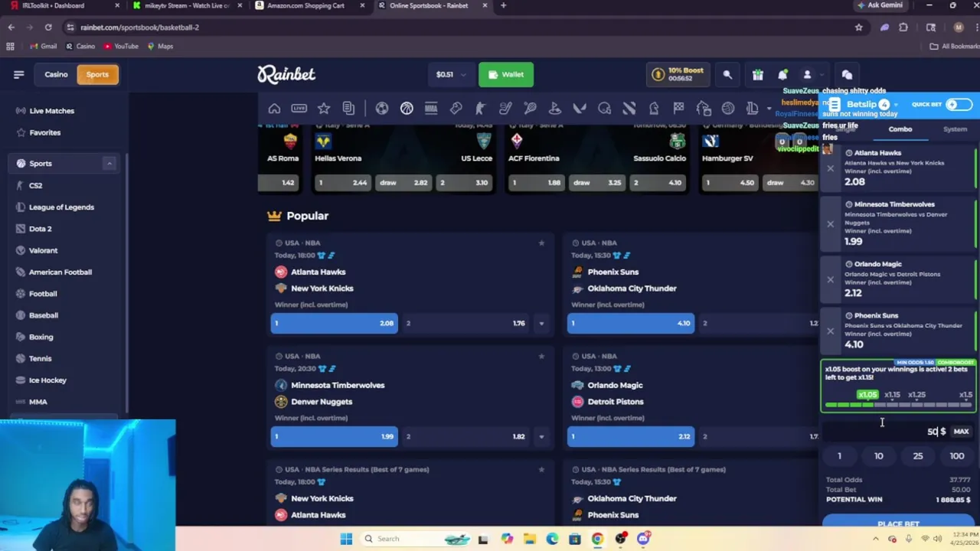Select the System betslip tab
Screen dimensions: 980x551
click(x=955, y=129)
